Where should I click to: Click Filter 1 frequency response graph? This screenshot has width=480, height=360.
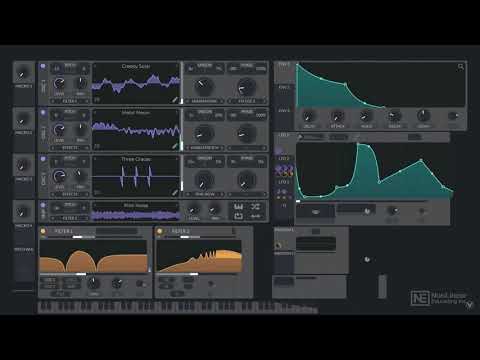93,256
